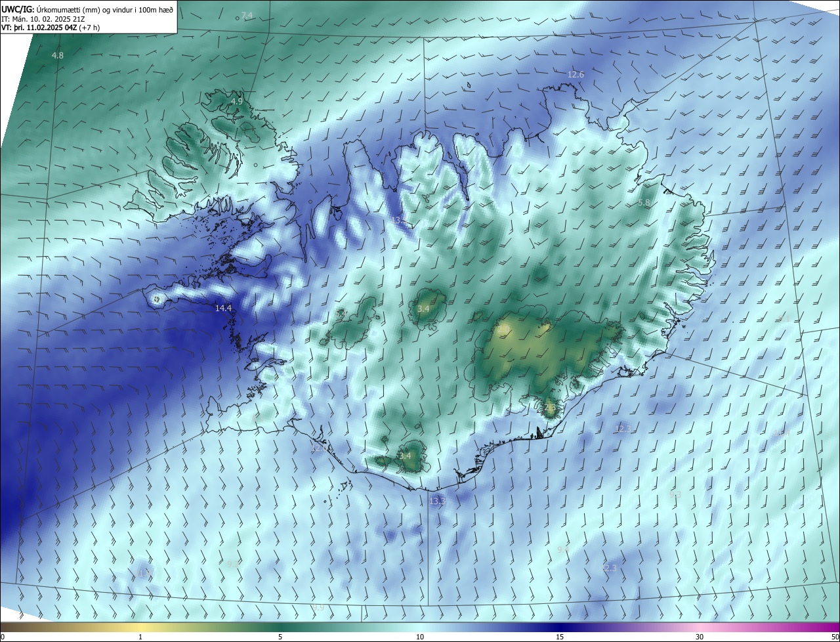This screenshot has height=642, width=840.
Task: Click the 9.9 value label
Action: tap(319, 608)
